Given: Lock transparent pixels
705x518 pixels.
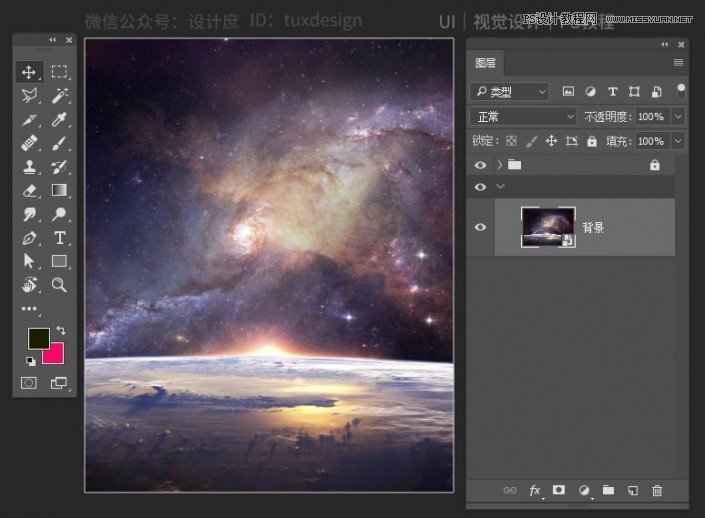Looking at the screenshot, I should click(x=511, y=141).
